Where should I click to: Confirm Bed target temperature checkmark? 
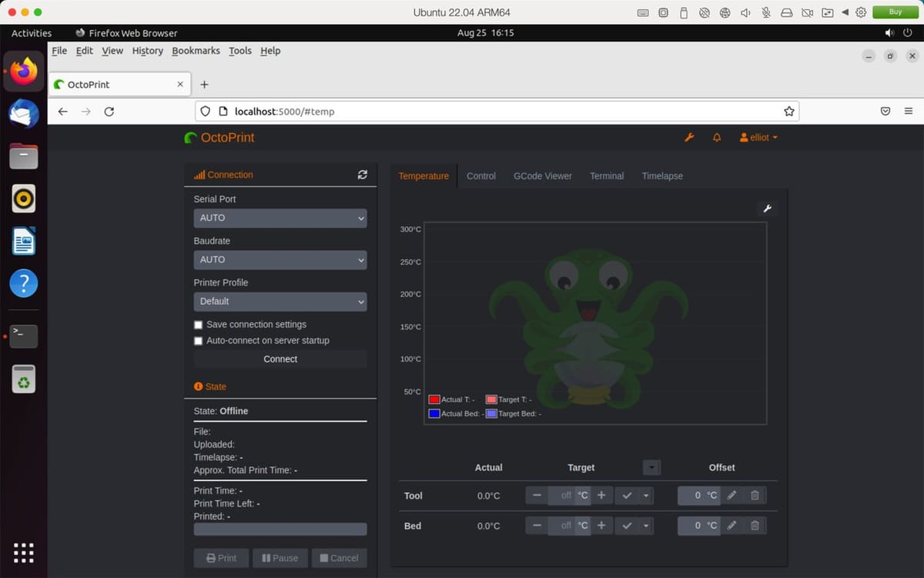point(627,526)
